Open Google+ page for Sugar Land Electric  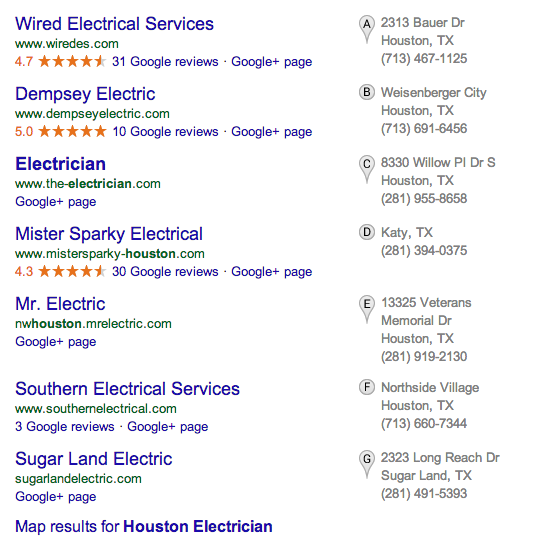click(x=55, y=497)
